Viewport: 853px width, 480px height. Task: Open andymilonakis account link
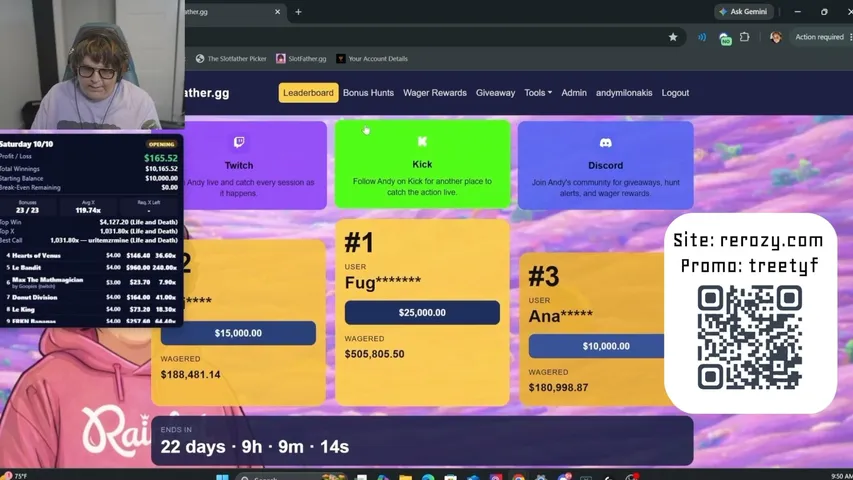pyautogui.click(x=624, y=93)
